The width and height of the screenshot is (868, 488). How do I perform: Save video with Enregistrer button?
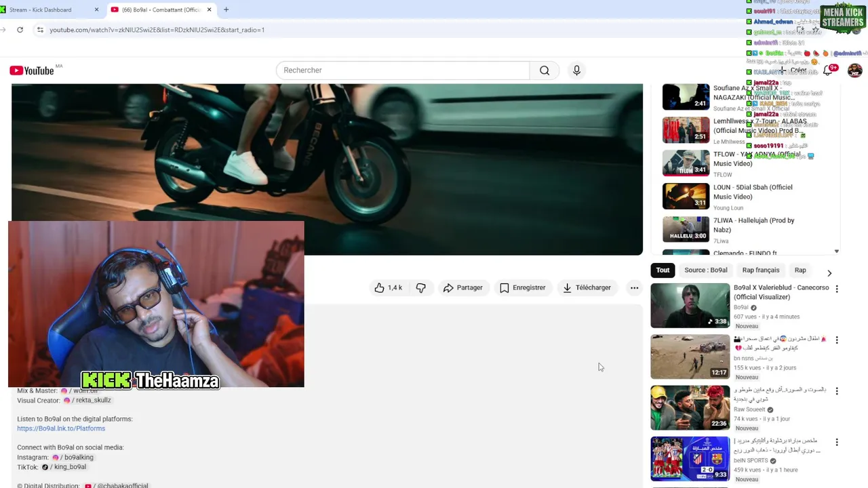523,288
